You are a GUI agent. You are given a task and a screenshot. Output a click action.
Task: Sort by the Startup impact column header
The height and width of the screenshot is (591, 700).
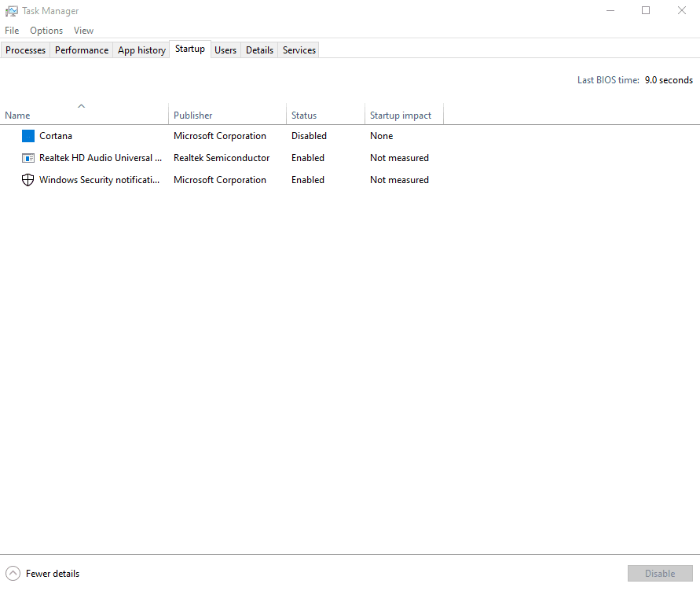tap(404, 116)
